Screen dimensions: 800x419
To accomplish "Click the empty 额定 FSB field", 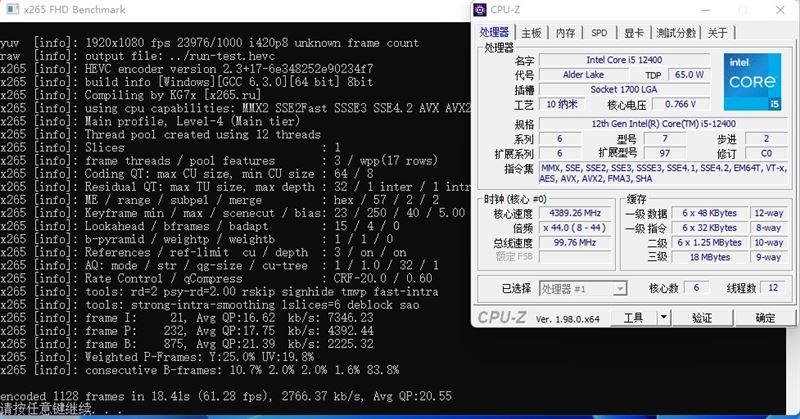I will 575,257.
